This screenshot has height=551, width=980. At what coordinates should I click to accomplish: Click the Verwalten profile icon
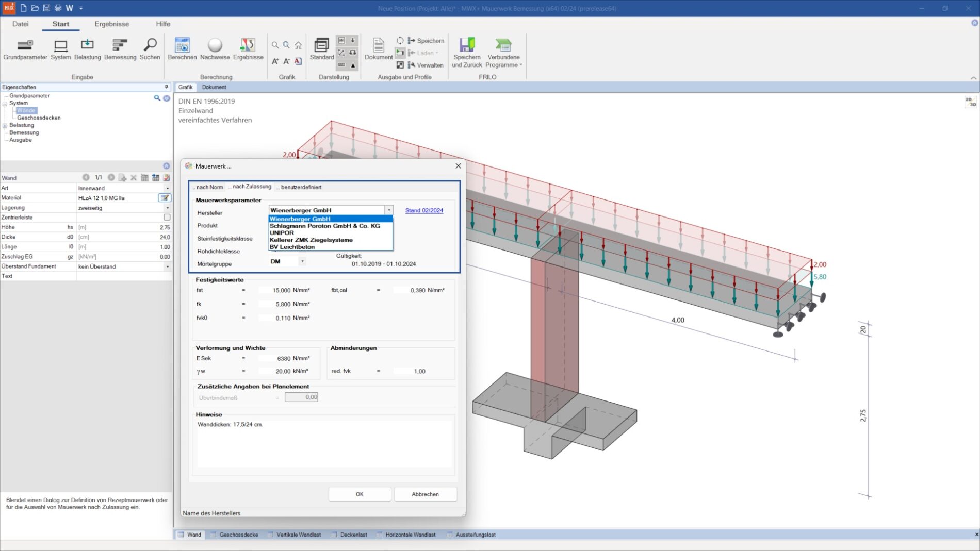tap(426, 65)
